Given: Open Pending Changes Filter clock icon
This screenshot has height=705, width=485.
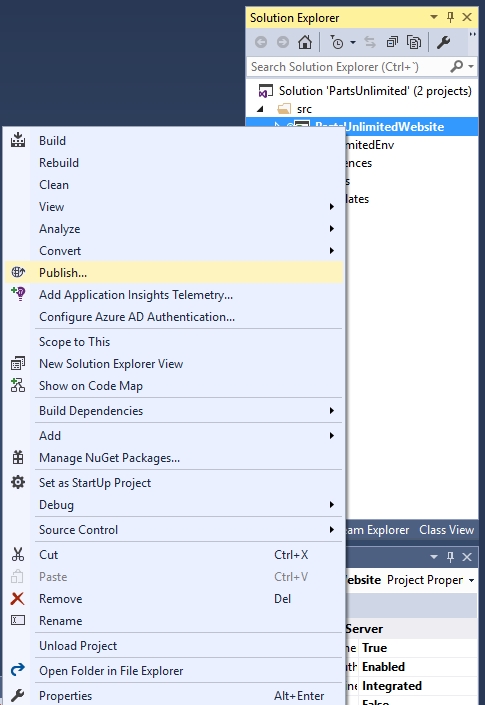Looking at the screenshot, I should point(337,42).
